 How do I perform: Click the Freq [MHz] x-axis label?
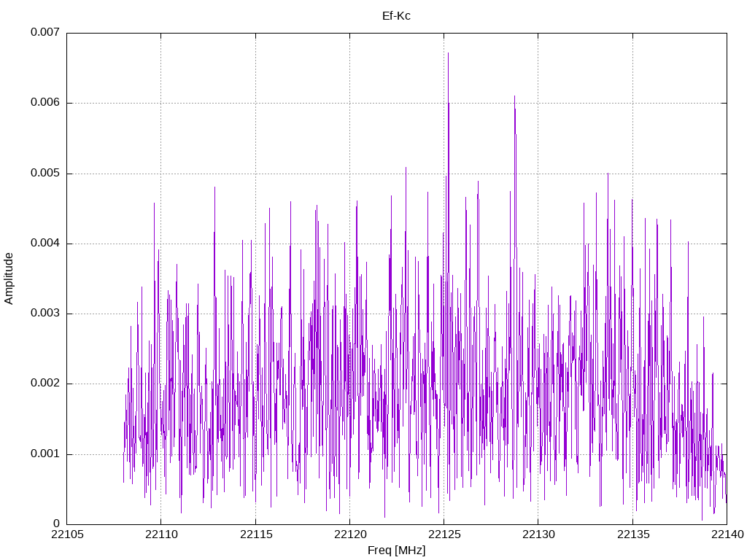click(x=396, y=551)
